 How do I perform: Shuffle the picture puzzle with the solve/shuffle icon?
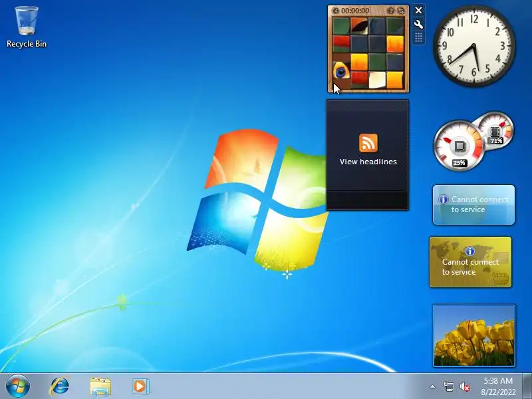pyautogui.click(x=401, y=11)
